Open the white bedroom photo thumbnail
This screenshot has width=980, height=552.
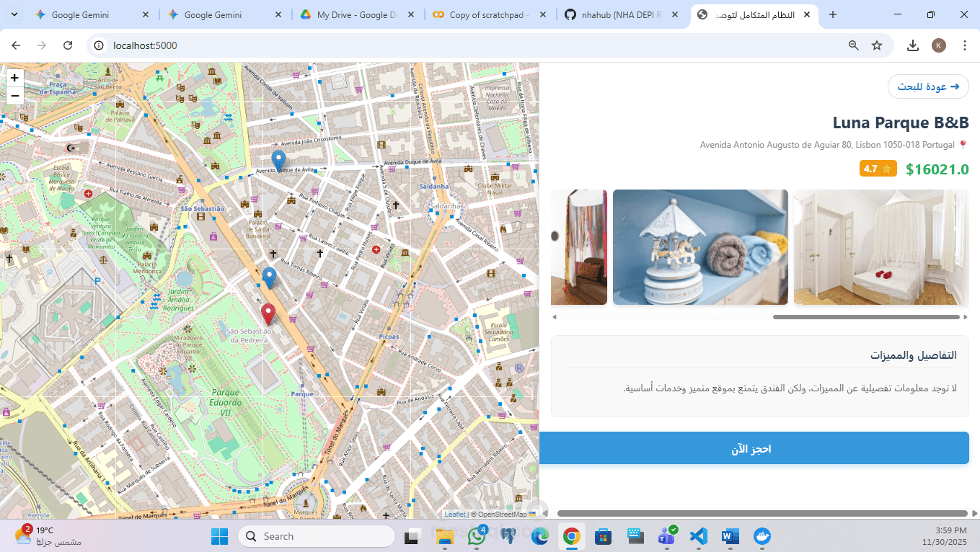tap(880, 247)
